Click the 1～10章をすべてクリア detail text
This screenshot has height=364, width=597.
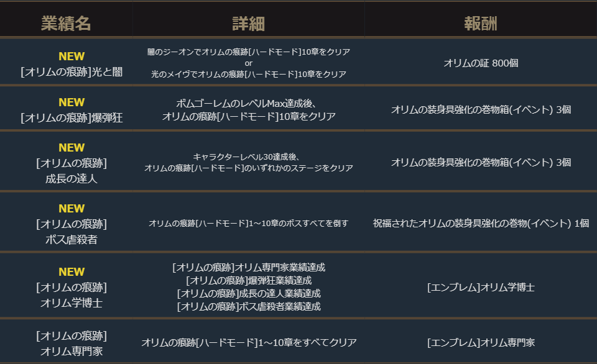[x=248, y=342]
